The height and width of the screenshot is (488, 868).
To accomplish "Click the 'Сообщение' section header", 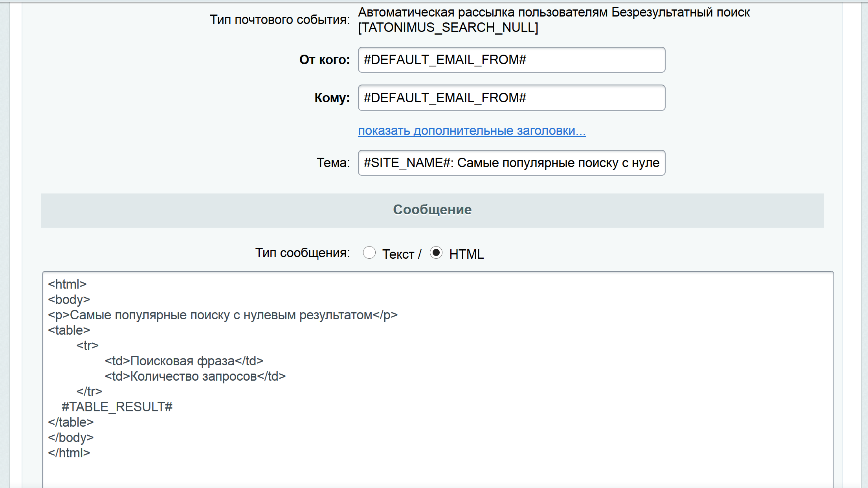I will (432, 210).
